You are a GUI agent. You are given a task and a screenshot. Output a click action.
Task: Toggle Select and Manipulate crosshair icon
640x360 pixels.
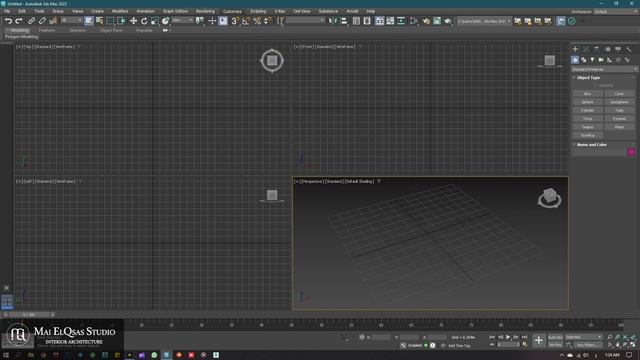point(212,21)
